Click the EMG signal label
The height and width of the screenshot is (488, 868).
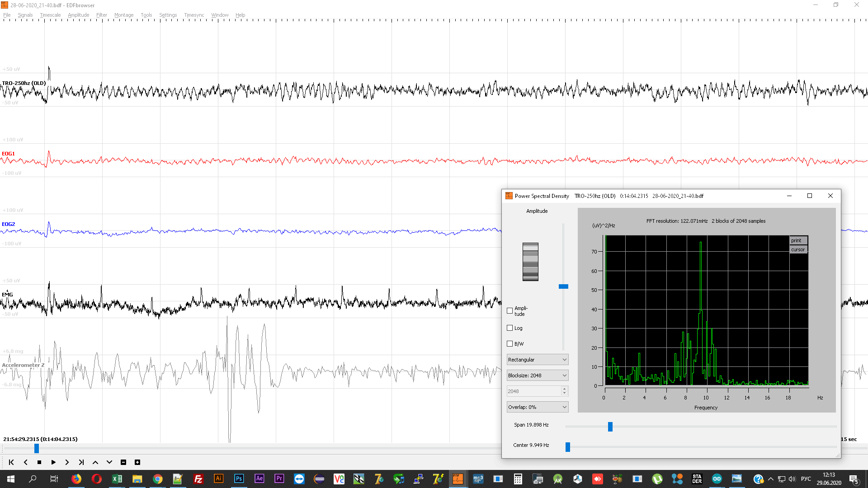[x=7, y=295]
